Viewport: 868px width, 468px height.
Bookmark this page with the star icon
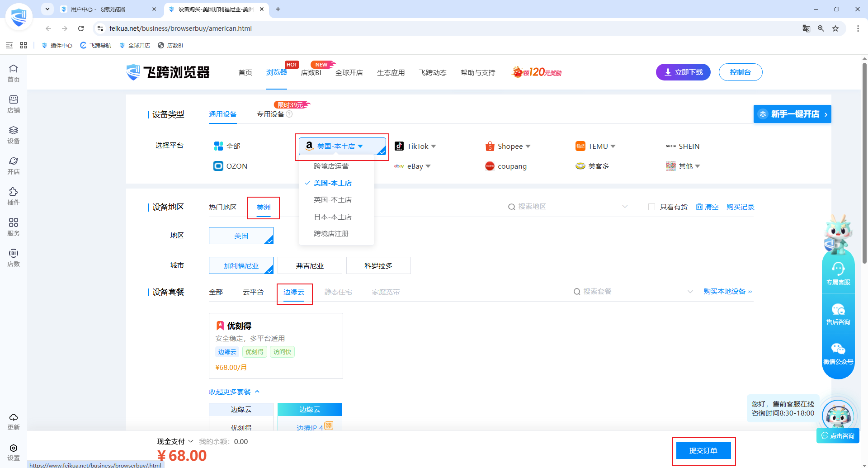(x=835, y=28)
